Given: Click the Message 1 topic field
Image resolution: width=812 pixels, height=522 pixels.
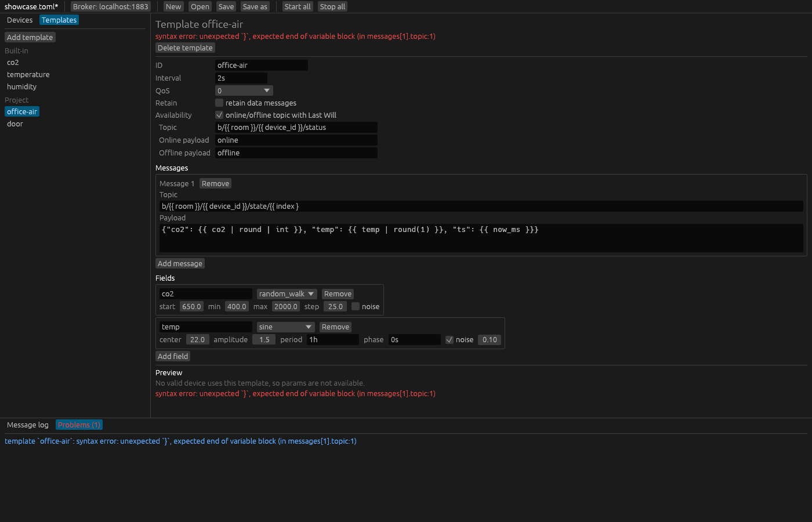Looking at the screenshot, I should [481, 206].
